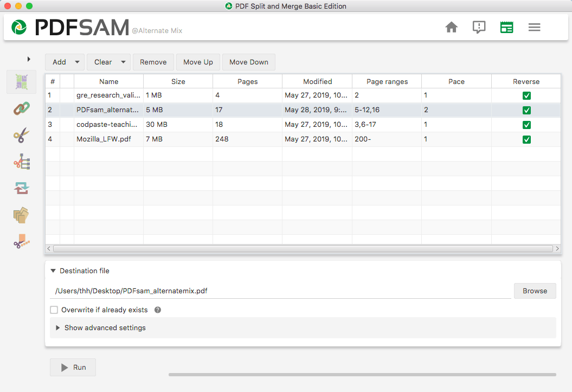
Task: Open the log messages speech-bubble icon
Action: pos(479,27)
